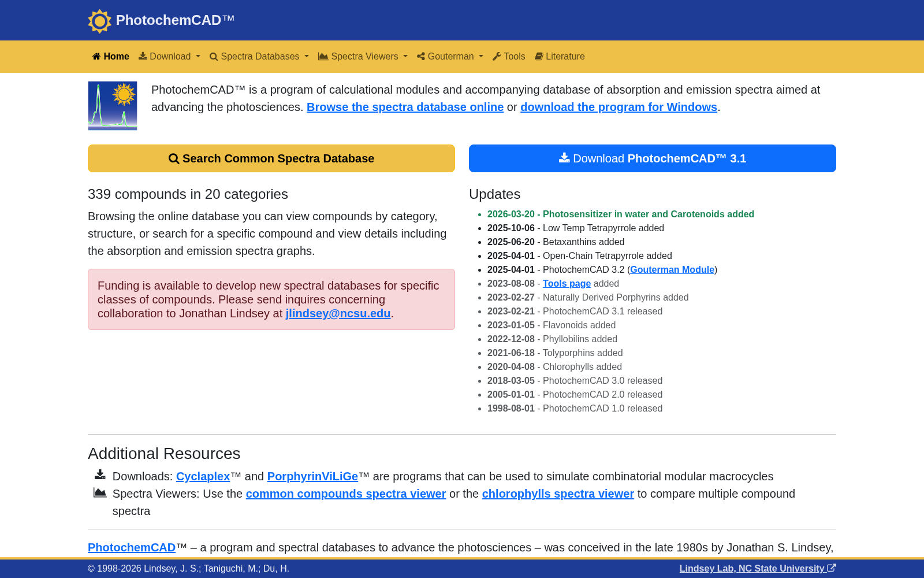Viewport: 924px width, 578px height.
Task: Click the Phyllobilins added entry
Action: 552,339
